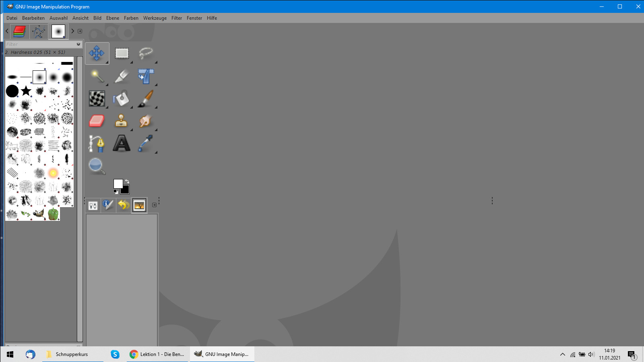Viewport: 644px width, 362px height.
Task: Open the Windows Start menu
Action: pyautogui.click(x=10, y=354)
